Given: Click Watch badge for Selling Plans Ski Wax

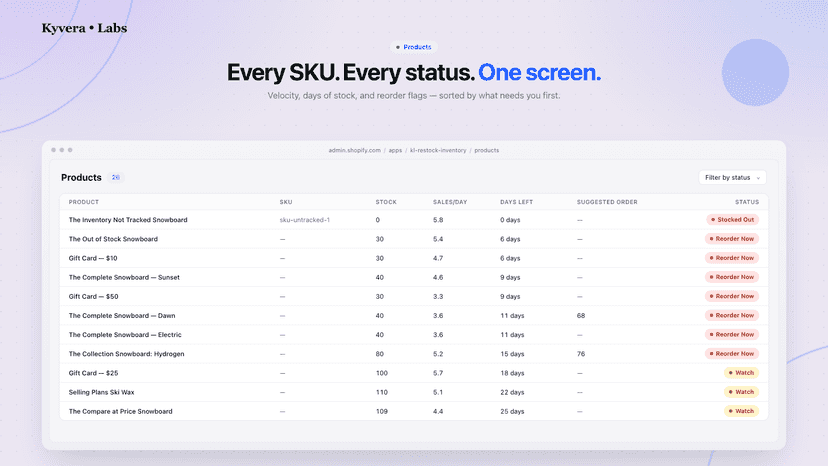Looking at the screenshot, I should (741, 392).
